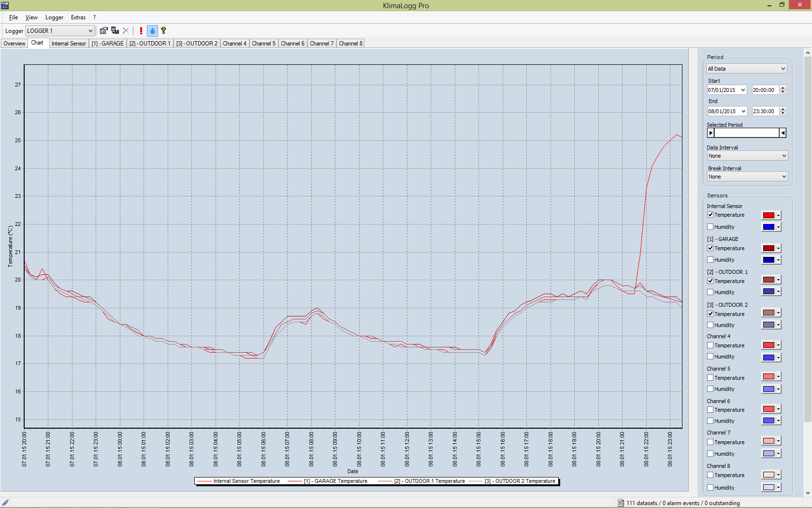Click the logger properties icon in toolbar
This screenshot has height=508, width=812.
click(103, 30)
